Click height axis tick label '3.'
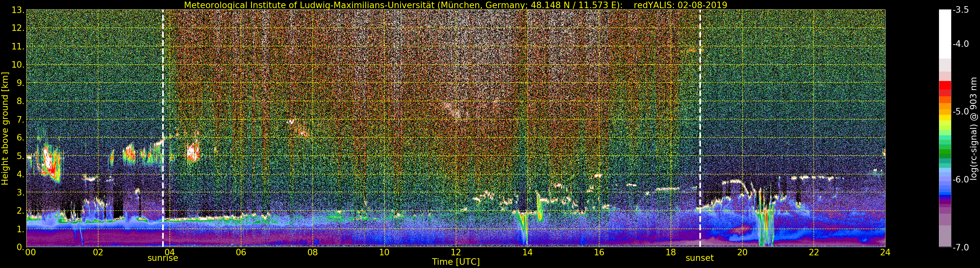The height and width of the screenshot is (268, 980). tap(21, 192)
